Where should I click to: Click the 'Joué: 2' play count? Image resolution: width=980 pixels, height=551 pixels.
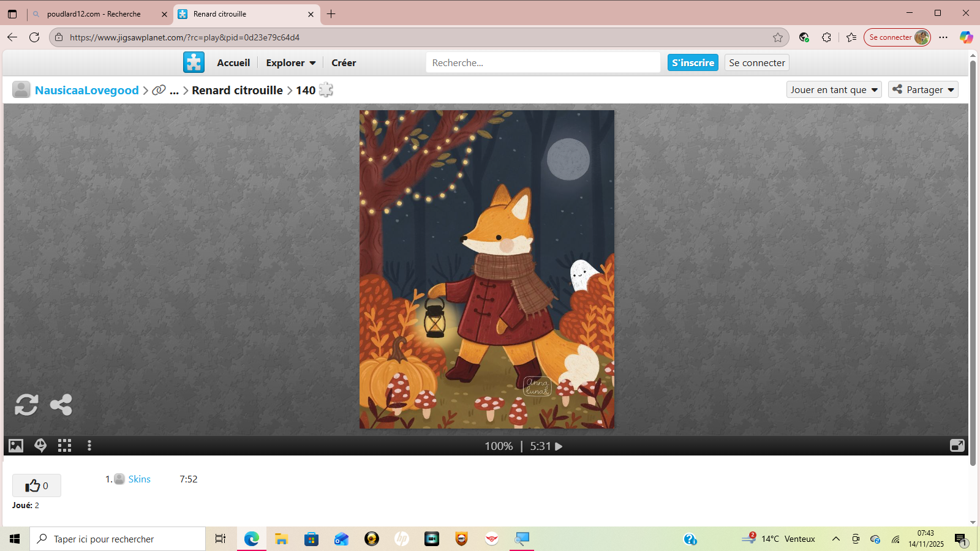click(x=26, y=505)
